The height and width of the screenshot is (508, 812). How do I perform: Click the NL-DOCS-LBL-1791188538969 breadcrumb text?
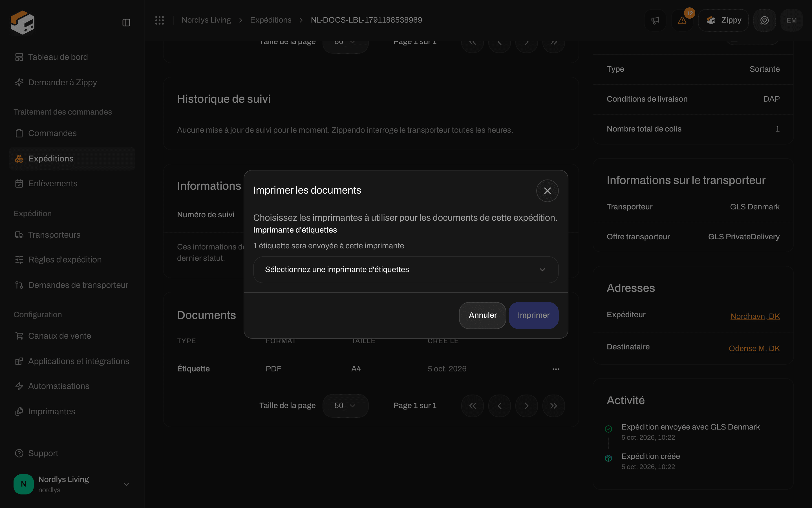click(366, 20)
